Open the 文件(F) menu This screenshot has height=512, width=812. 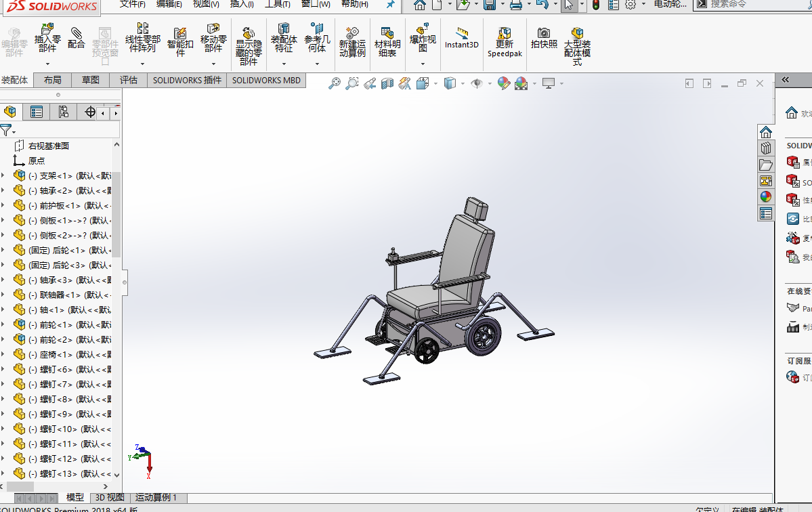133,4
